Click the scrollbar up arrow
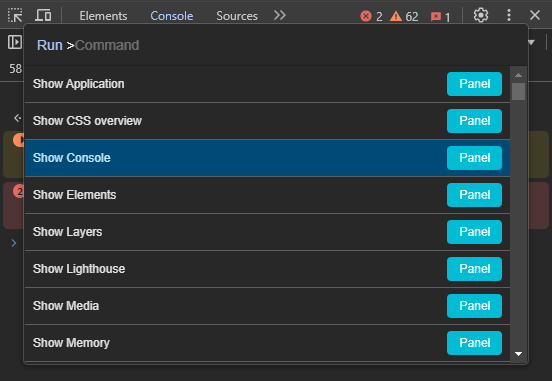This screenshot has width=552, height=381. [518, 75]
